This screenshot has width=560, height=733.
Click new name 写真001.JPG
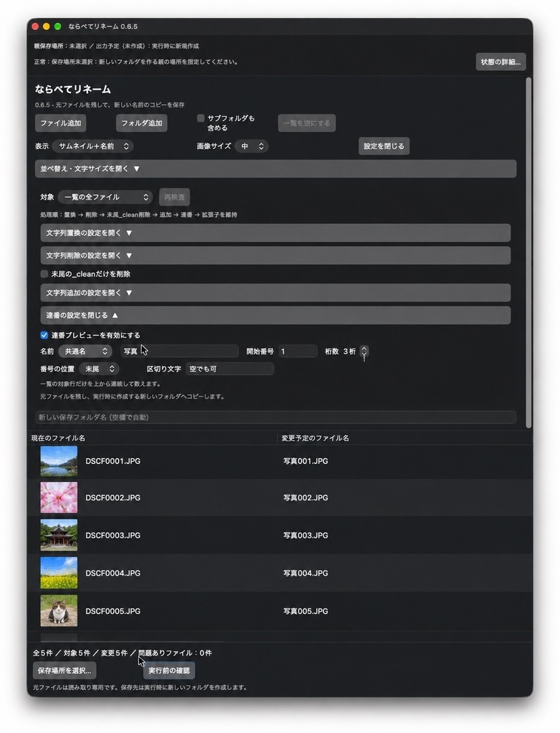[306, 461]
